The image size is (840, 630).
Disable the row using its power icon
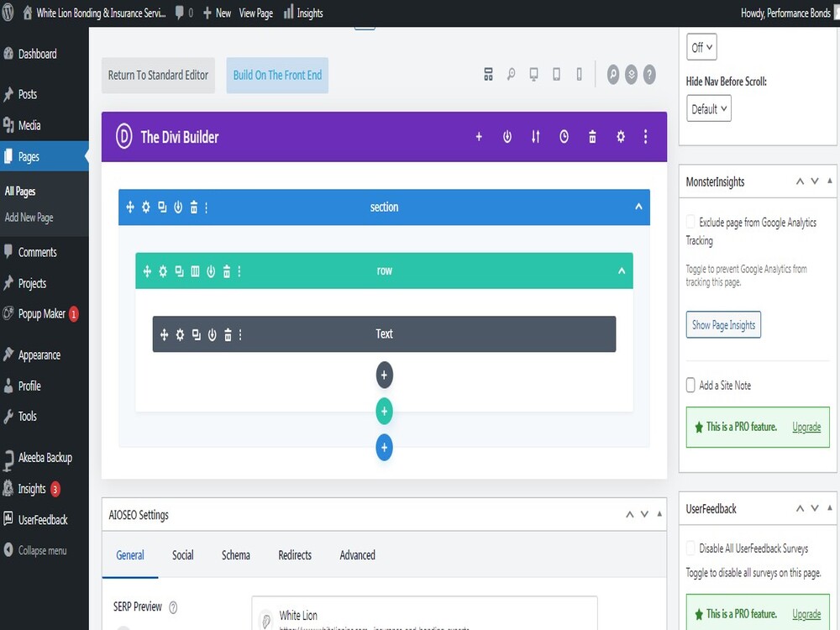coord(211,270)
